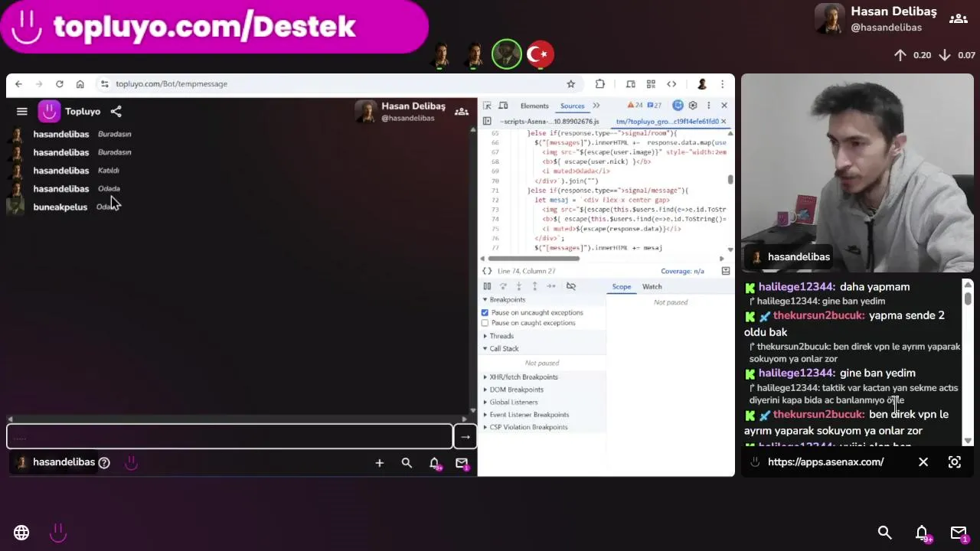The height and width of the screenshot is (551, 980).
Task: Select the tm/?topluyo_gro file tab
Action: click(x=667, y=122)
